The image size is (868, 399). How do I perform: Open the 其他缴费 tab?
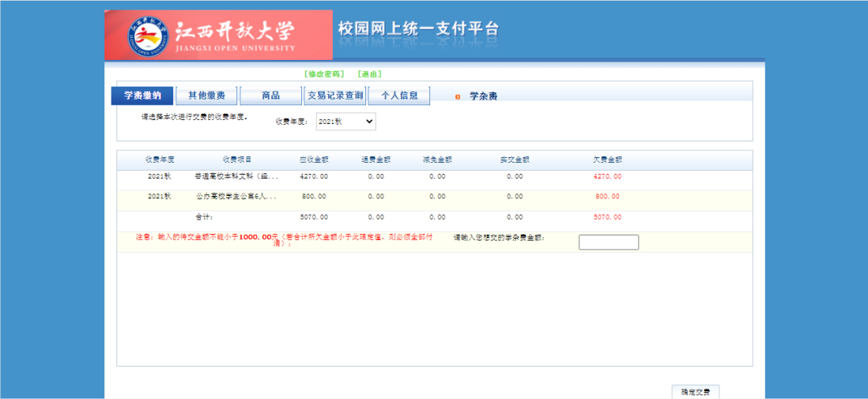206,96
